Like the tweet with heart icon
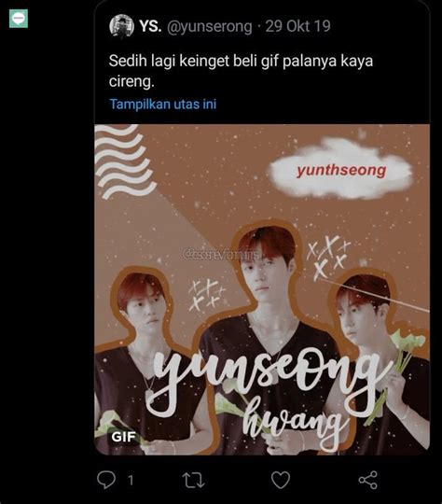Image resolution: width=442 pixels, height=504 pixels. 281,480
